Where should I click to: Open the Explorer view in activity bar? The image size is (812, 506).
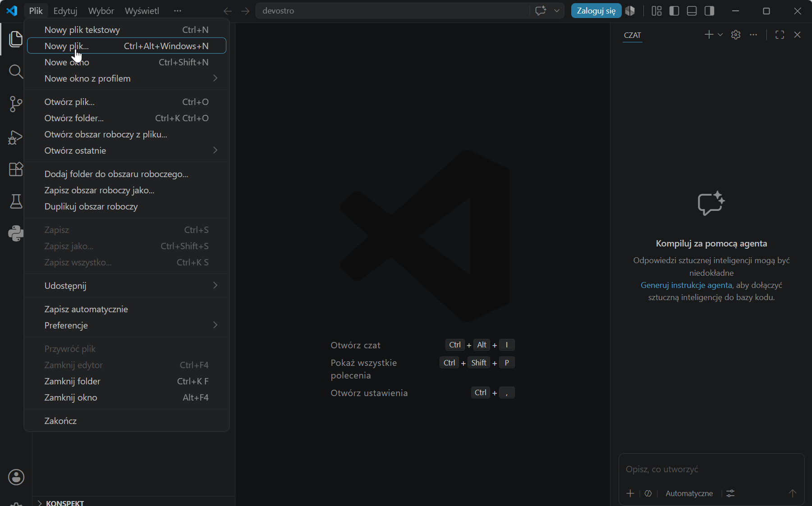pyautogui.click(x=16, y=39)
